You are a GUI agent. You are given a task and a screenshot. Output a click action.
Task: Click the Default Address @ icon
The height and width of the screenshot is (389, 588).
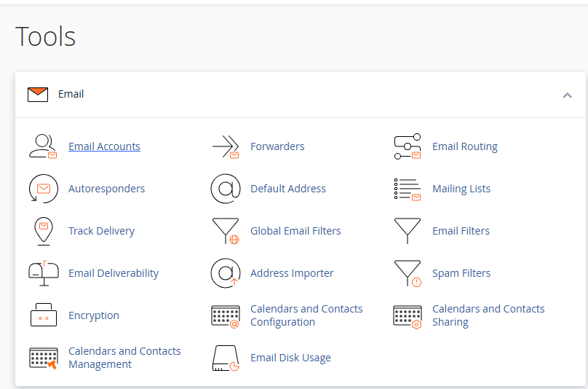tap(226, 189)
